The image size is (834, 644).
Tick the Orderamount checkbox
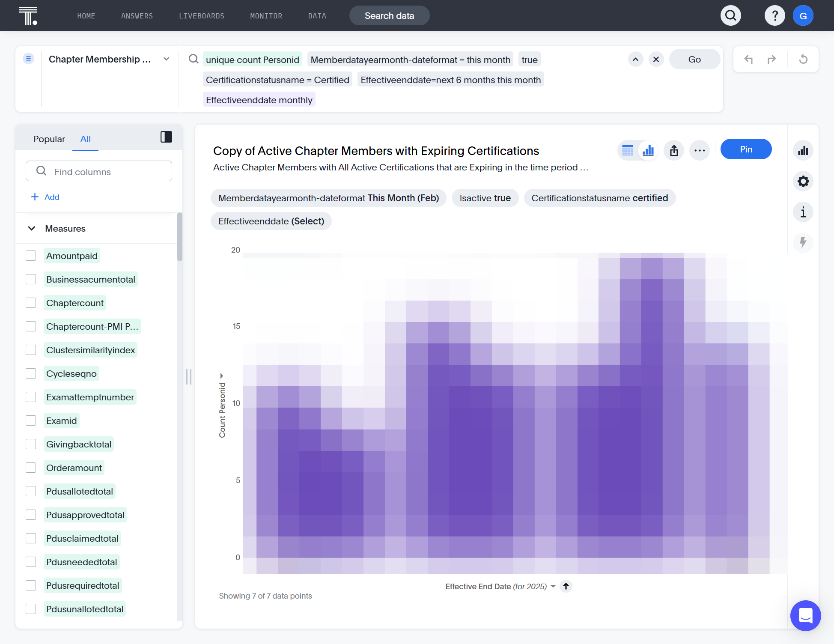31,468
